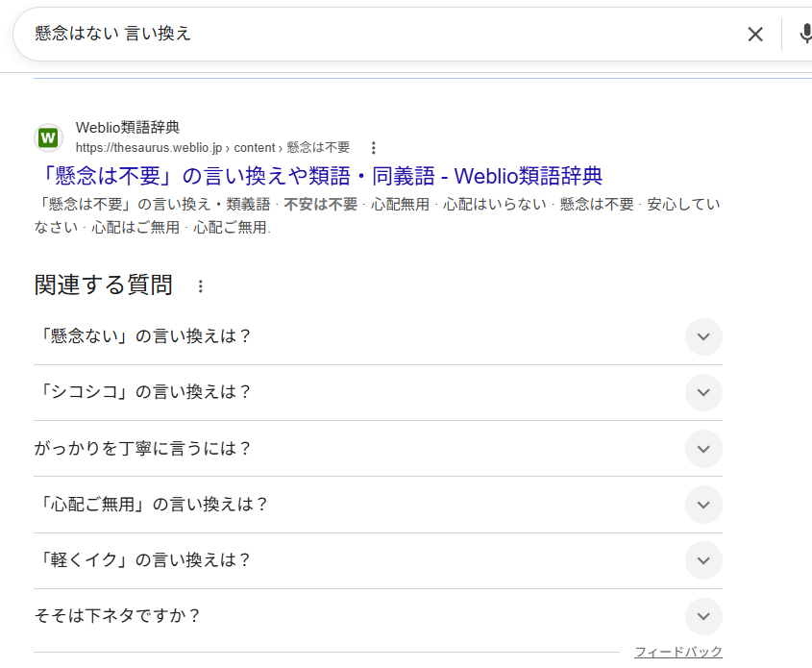The height and width of the screenshot is (668, 812).
Task: Start voice search with microphone icon
Action: 805,34
